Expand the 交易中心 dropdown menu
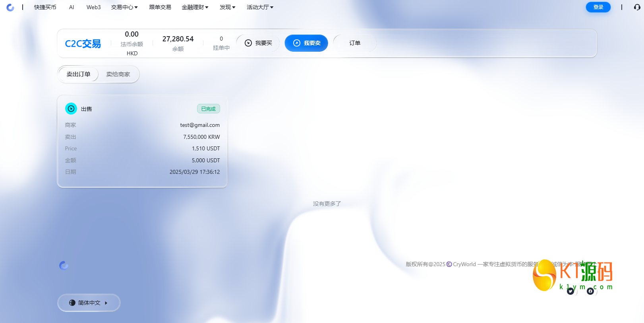Image resolution: width=644 pixels, height=323 pixels. 124,7
